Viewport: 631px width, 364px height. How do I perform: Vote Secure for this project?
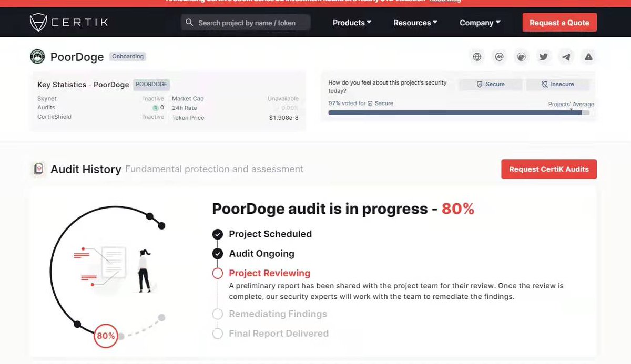[491, 84]
